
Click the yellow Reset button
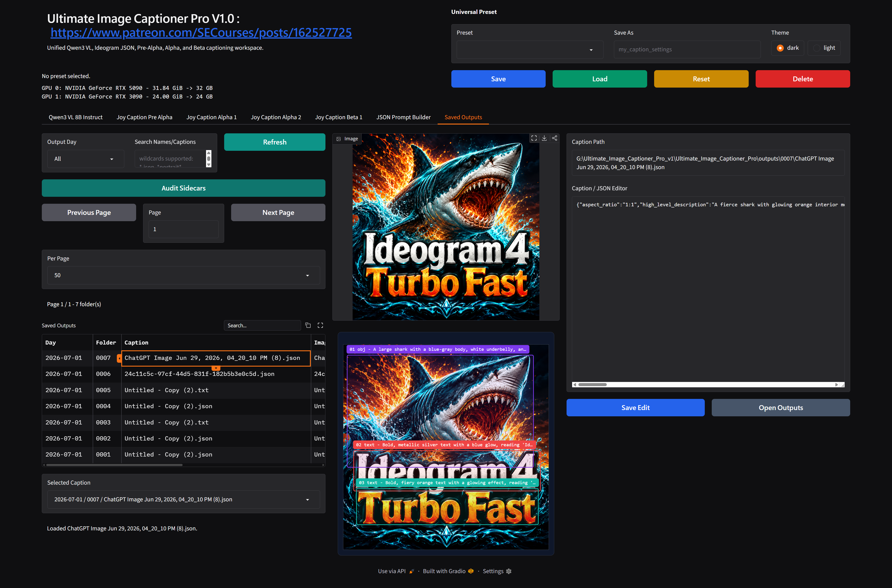(701, 79)
